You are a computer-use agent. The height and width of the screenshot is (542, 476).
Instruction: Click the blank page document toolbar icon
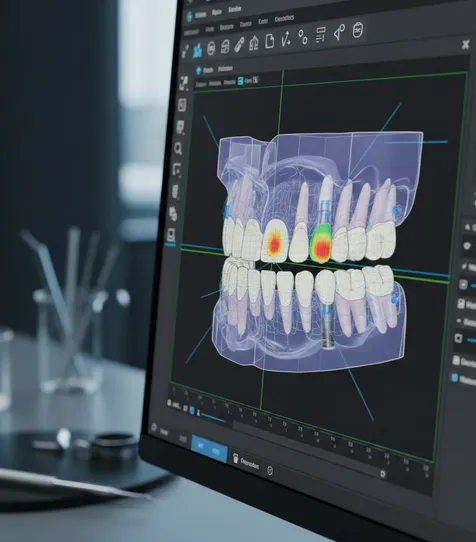(270, 41)
